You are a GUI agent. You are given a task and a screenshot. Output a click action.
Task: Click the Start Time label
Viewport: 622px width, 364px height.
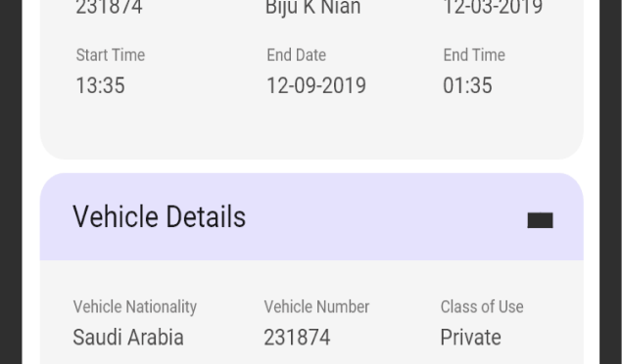[111, 55]
